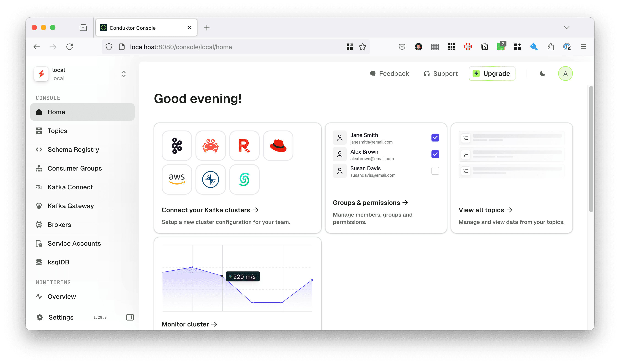Navigate to Consumer Groups

(x=82, y=168)
